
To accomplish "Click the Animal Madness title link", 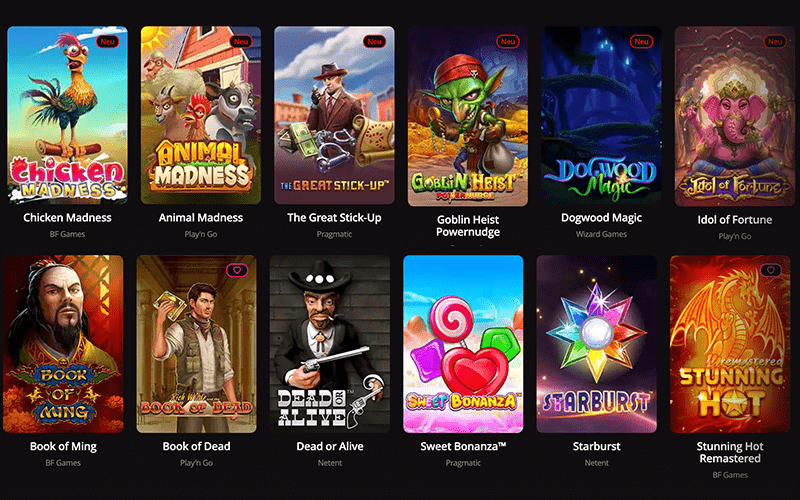I will 201,218.
